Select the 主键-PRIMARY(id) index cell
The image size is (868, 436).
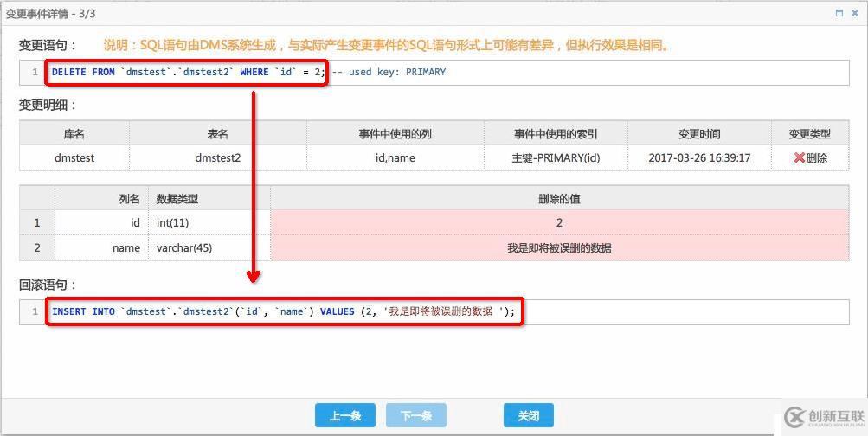pyautogui.click(x=556, y=157)
